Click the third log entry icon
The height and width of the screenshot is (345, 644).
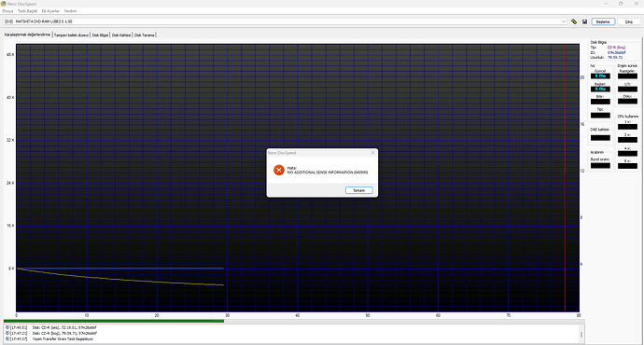tap(7, 338)
